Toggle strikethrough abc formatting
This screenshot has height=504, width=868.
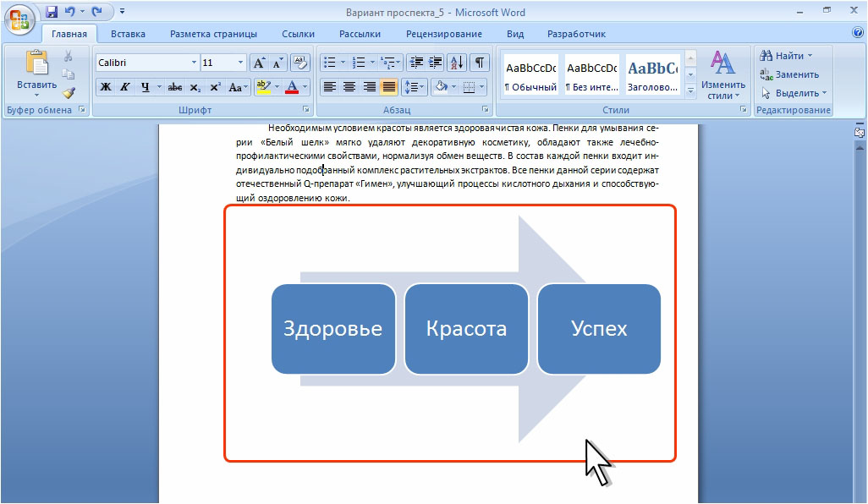[x=175, y=87]
